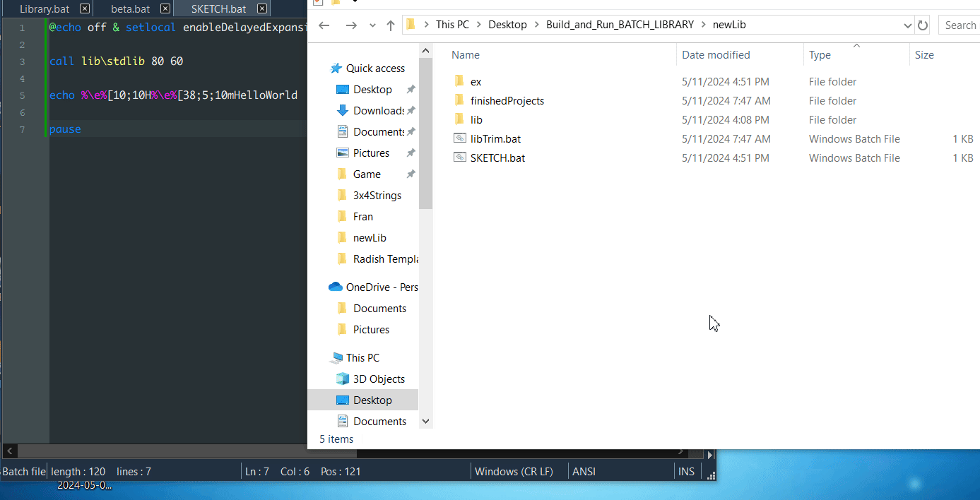Image resolution: width=980 pixels, height=500 pixels.
Task: Click 'Windows (CR LF)' in editor status bar
Action: pos(514,472)
